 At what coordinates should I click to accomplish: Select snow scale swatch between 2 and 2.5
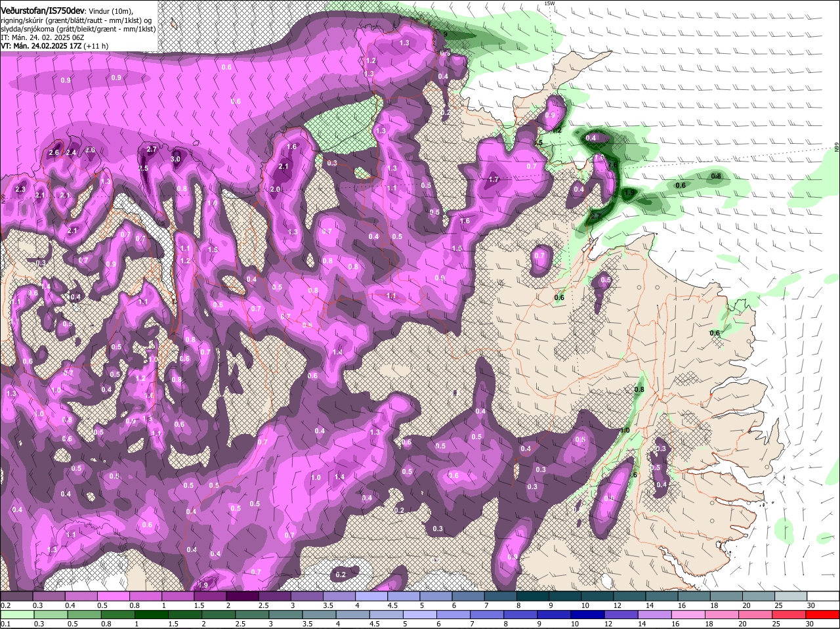click(242, 596)
